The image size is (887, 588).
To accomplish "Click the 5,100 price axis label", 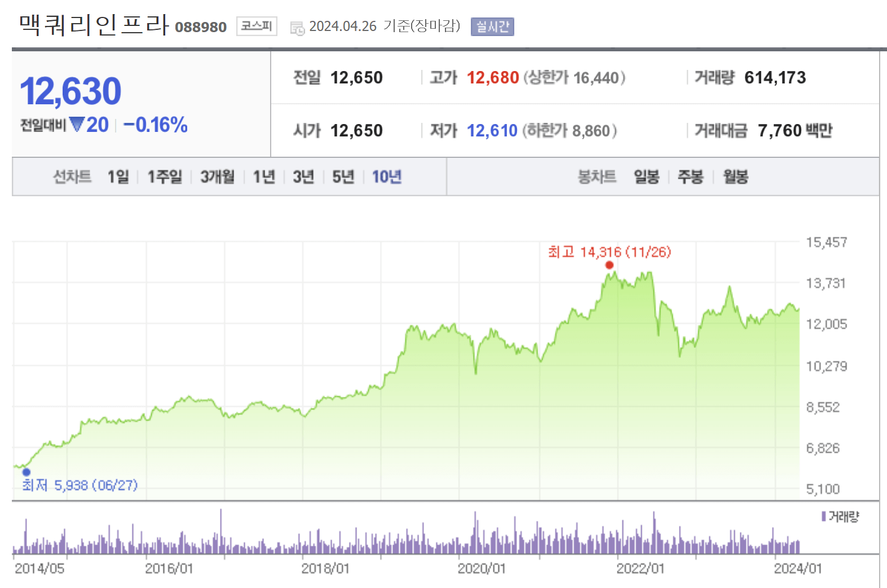I will point(823,489).
